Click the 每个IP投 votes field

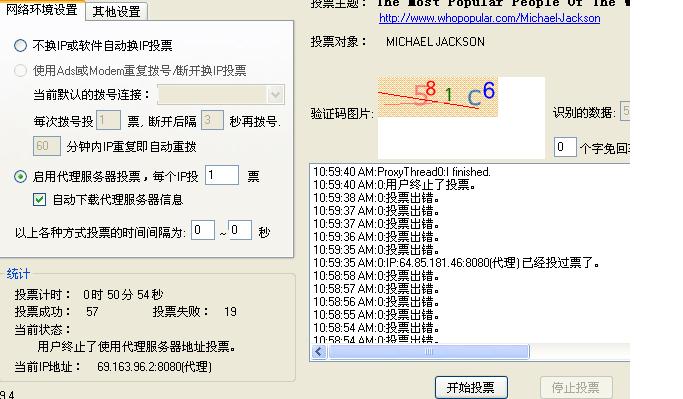coord(222,176)
